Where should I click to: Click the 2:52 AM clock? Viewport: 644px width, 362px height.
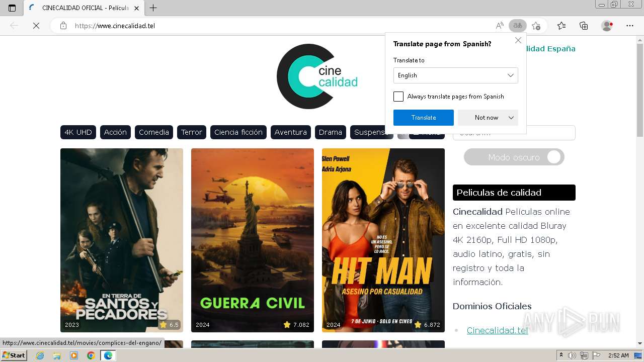(618, 355)
